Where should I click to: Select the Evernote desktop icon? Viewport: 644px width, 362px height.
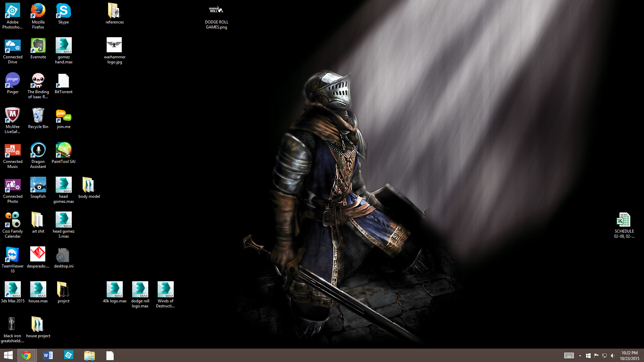click(x=38, y=46)
